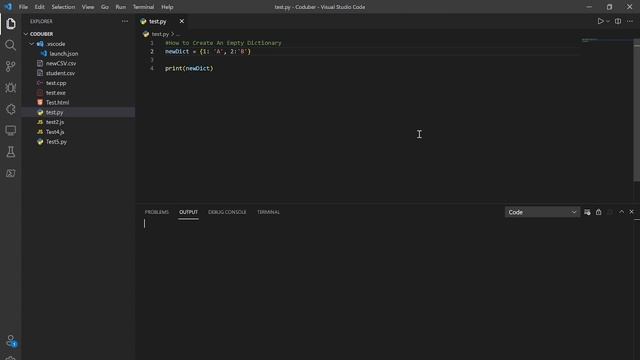Image resolution: width=640 pixels, height=360 pixels.
Task: Open the File menu
Action: point(23,7)
